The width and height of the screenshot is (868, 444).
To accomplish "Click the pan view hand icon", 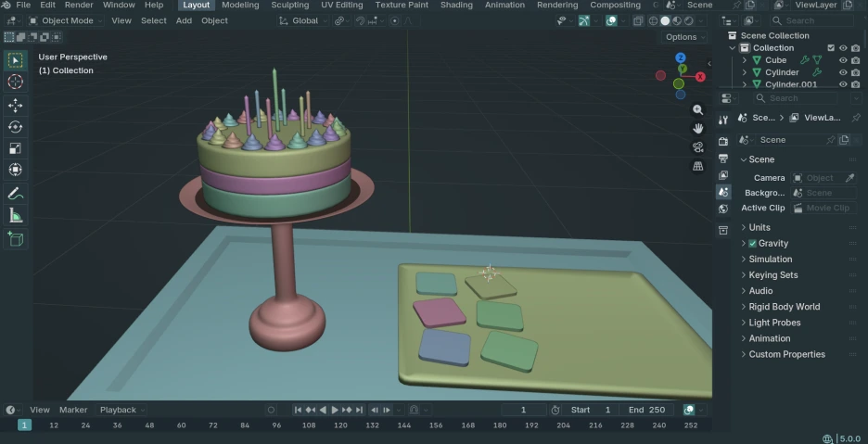I will 698,129.
